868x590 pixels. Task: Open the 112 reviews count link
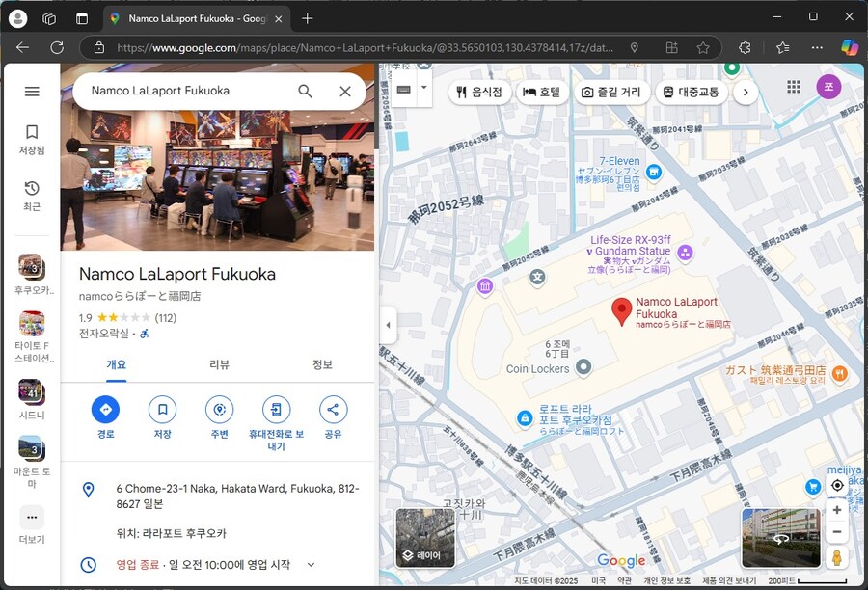click(x=166, y=318)
